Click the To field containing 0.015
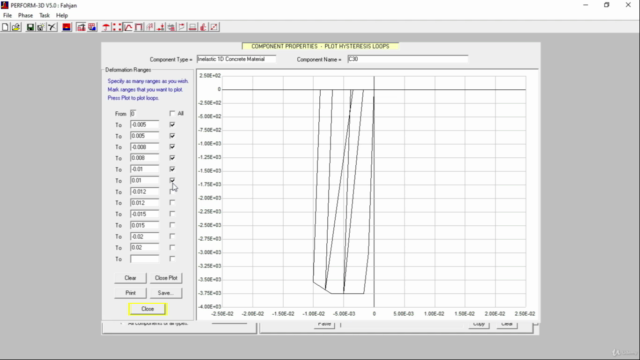 (144, 225)
